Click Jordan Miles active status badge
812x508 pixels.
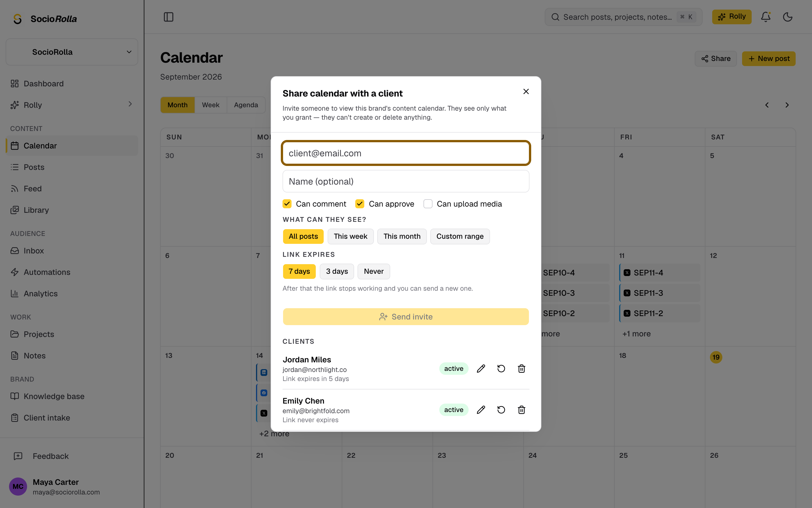click(x=454, y=369)
